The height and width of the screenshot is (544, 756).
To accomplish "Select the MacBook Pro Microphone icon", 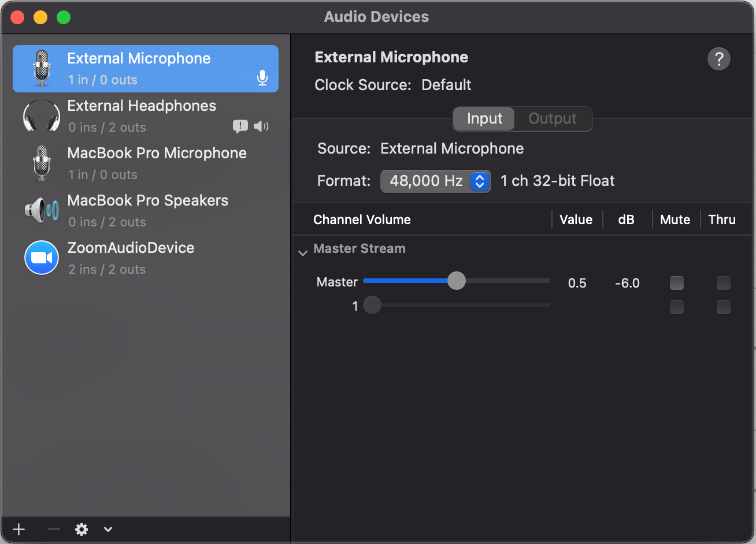I will click(41, 163).
